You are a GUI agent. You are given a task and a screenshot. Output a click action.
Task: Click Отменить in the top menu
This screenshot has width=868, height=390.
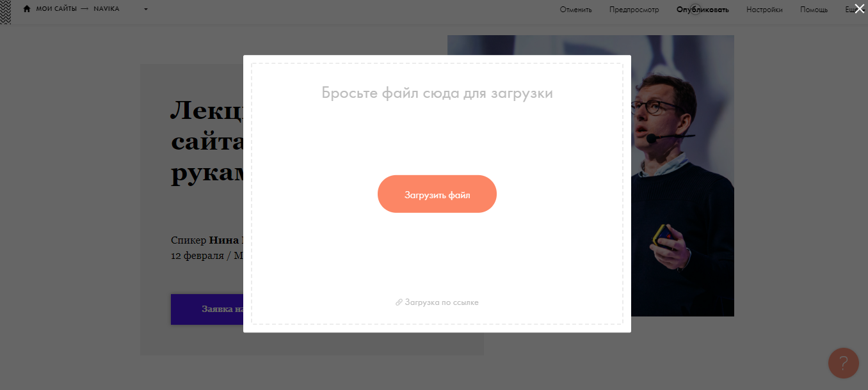pos(575,10)
